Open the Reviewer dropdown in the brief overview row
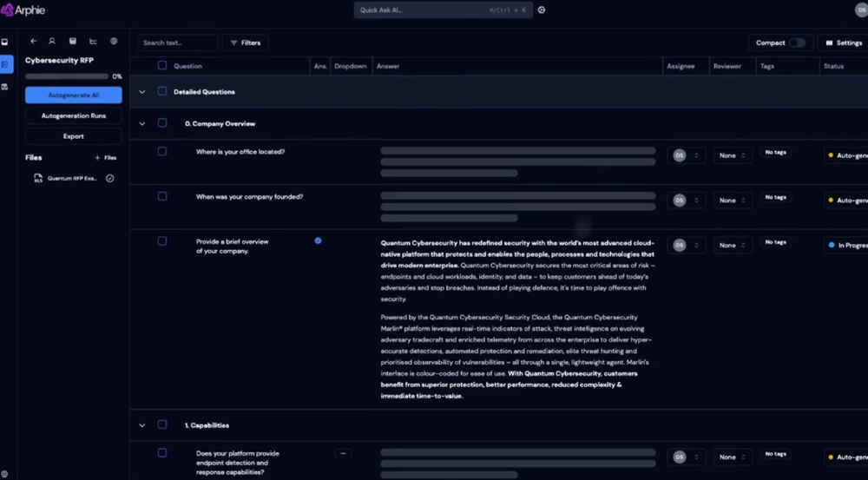 click(733, 246)
